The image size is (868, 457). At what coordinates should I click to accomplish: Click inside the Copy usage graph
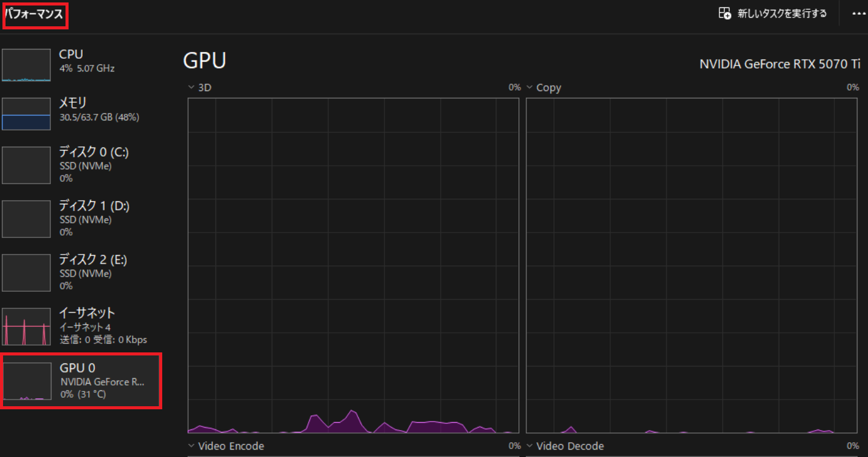coord(692,263)
